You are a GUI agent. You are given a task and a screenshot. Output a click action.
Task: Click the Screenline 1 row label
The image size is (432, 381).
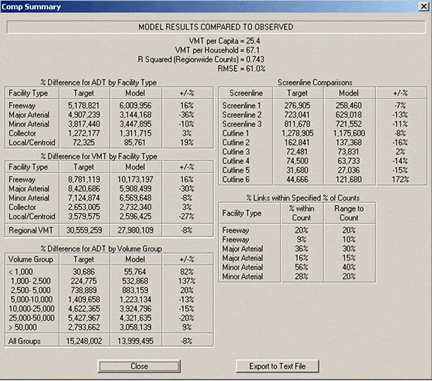241,106
